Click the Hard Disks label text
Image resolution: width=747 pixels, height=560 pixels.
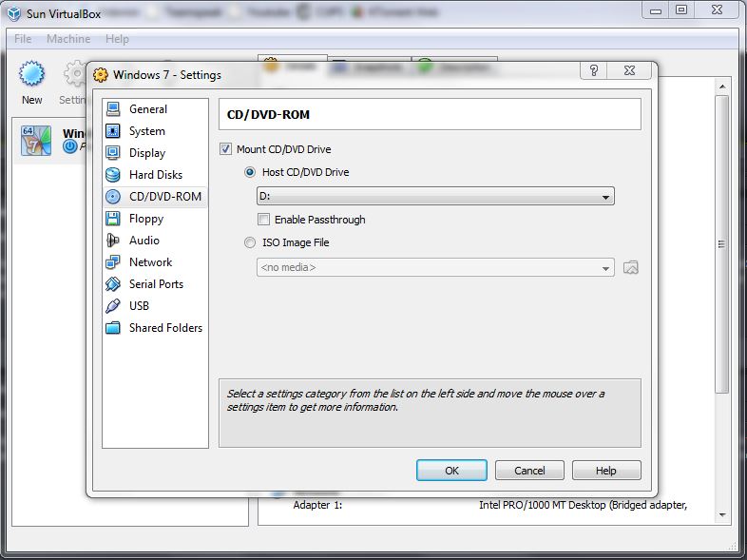(156, 175)
